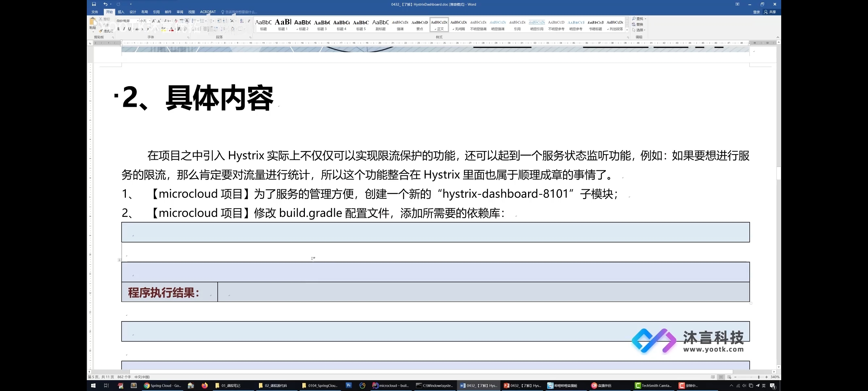Viewport: 868px width, 391px height.
Task: Open the Windows Start menu
Action: [93, 386]
